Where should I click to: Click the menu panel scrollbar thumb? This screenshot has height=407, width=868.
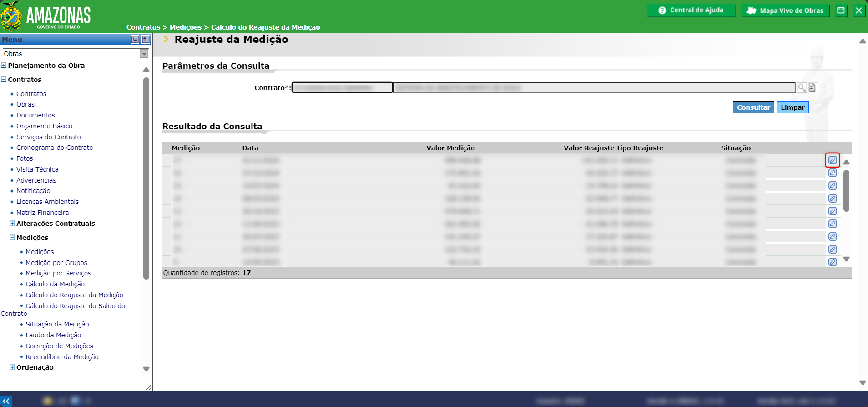pyautogui.click(x=146, y=178)
